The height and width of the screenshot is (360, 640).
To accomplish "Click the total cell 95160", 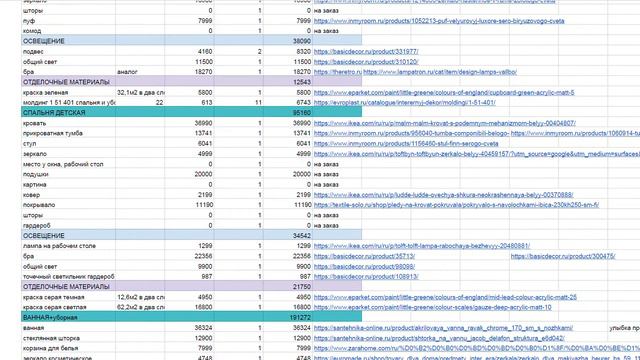I will point(288,113).
